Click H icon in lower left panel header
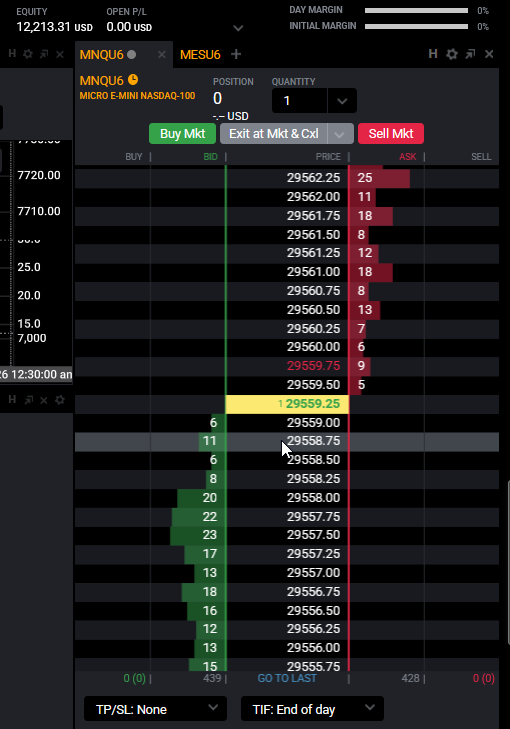This screenshot has width=510, height=729. coord(12,399)
